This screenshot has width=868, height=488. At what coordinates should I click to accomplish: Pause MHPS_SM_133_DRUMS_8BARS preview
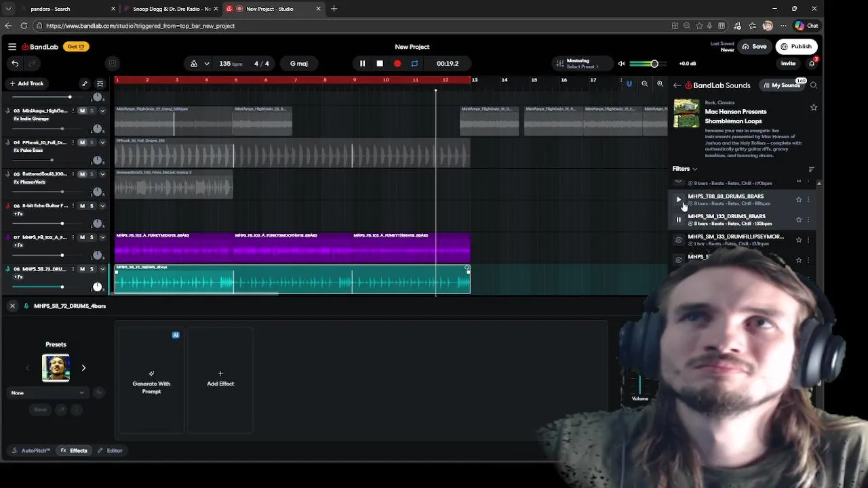679,220
